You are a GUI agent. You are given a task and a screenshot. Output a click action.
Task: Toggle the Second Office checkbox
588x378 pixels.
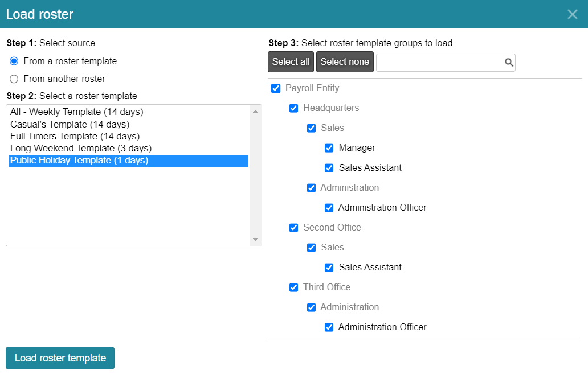294,228
